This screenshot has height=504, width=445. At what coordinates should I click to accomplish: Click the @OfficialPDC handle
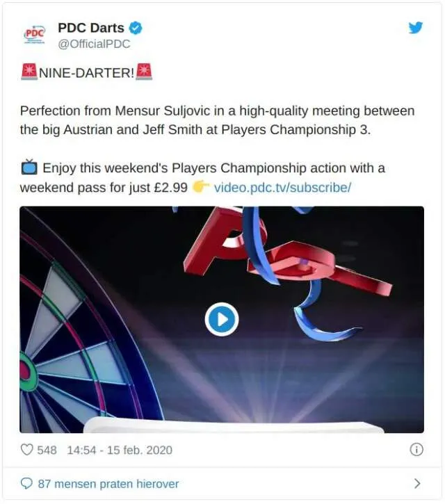[x=94, y=44]
